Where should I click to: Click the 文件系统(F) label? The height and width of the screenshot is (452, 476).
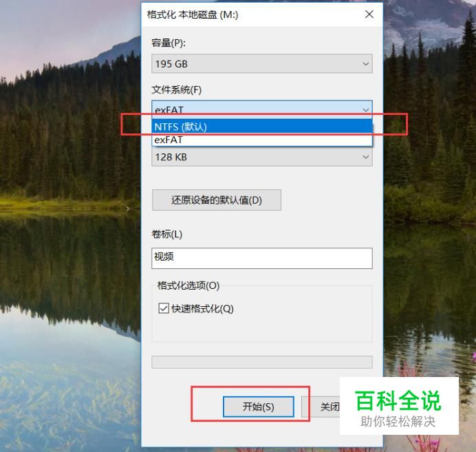pos(176,90)
